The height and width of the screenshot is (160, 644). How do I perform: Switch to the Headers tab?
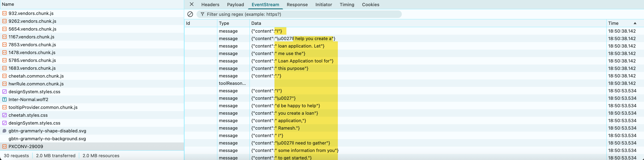(210, 4)
